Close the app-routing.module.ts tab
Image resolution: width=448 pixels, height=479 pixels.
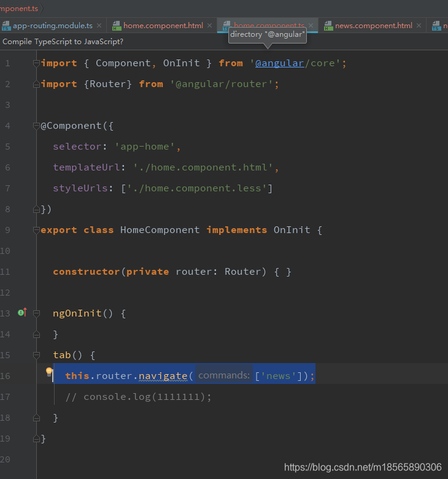coord(99,26)
